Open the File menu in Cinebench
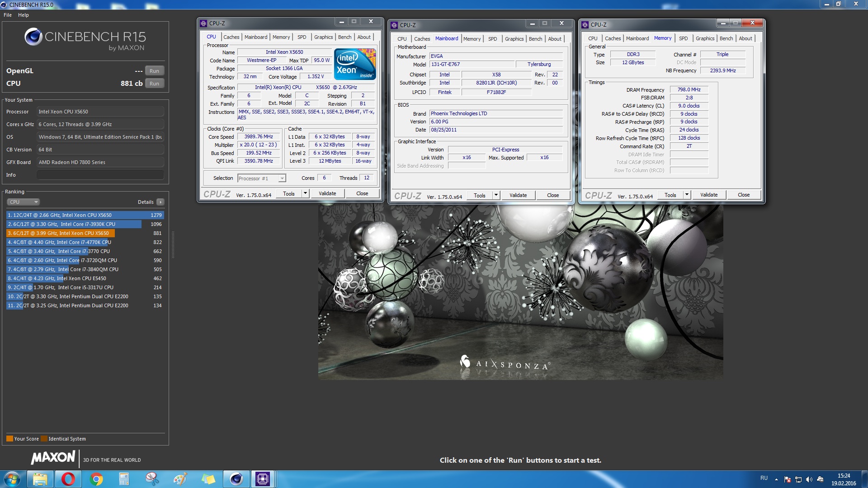868x488 pixels. pos(8,15)
